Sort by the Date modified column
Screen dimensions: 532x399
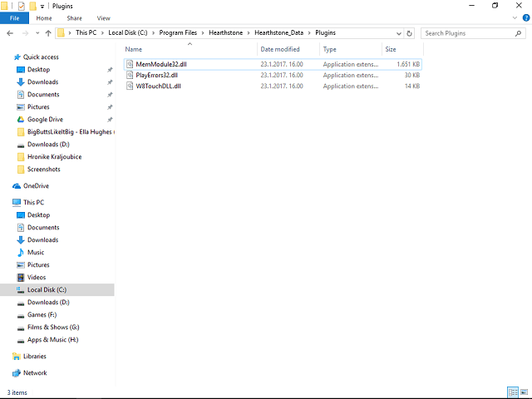280,49
